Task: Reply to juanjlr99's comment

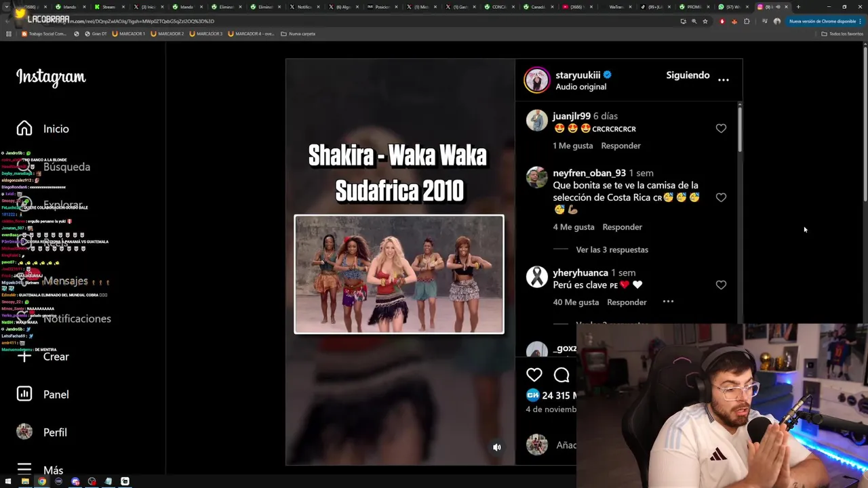Action: coord(620,146)
